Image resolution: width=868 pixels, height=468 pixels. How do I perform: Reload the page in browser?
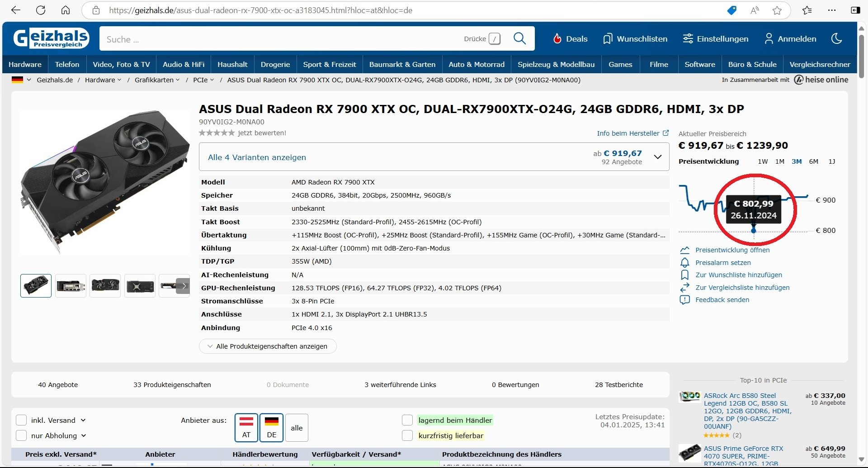click(x=41, y=10)
